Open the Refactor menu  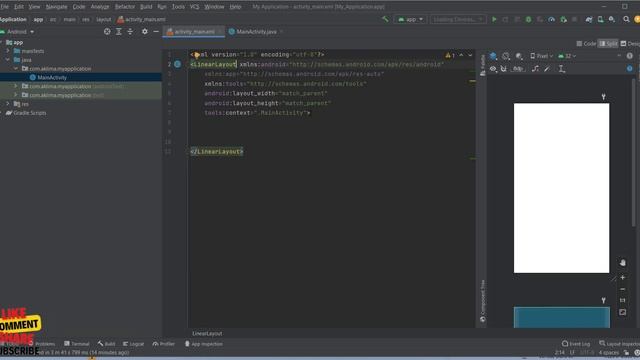tap(125, 7)
